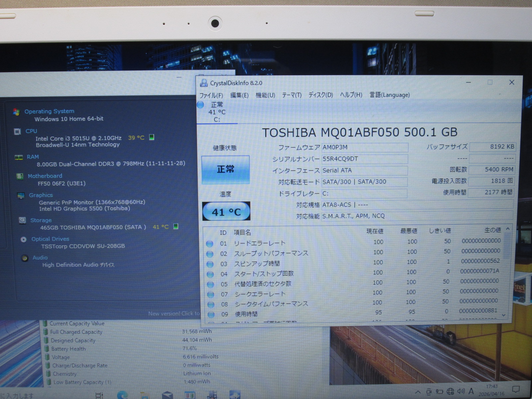Open the ディスク(D) menu
The height and width of the screenshot is (399, 532).
[320, 95]
